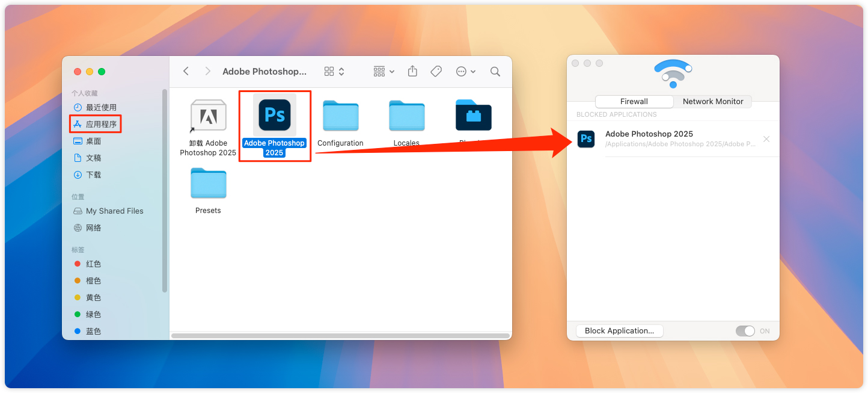Viewport: 868px width, 393px height.
Task: Select My Shared Files in the sidebar
Action: (108, 211)
